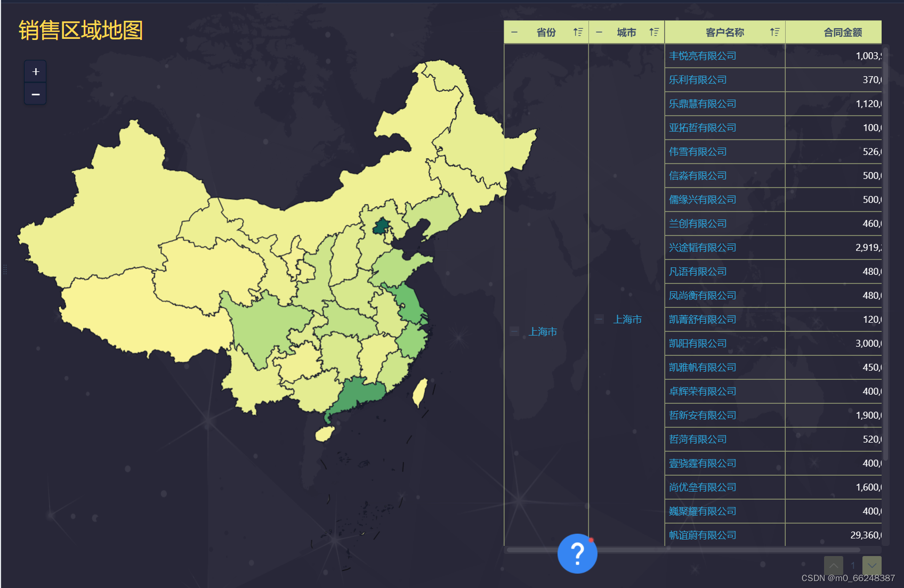Select the 省份 column header
Image resolution: width=904 pixels, height=588 pixels.
coord(545,32)
